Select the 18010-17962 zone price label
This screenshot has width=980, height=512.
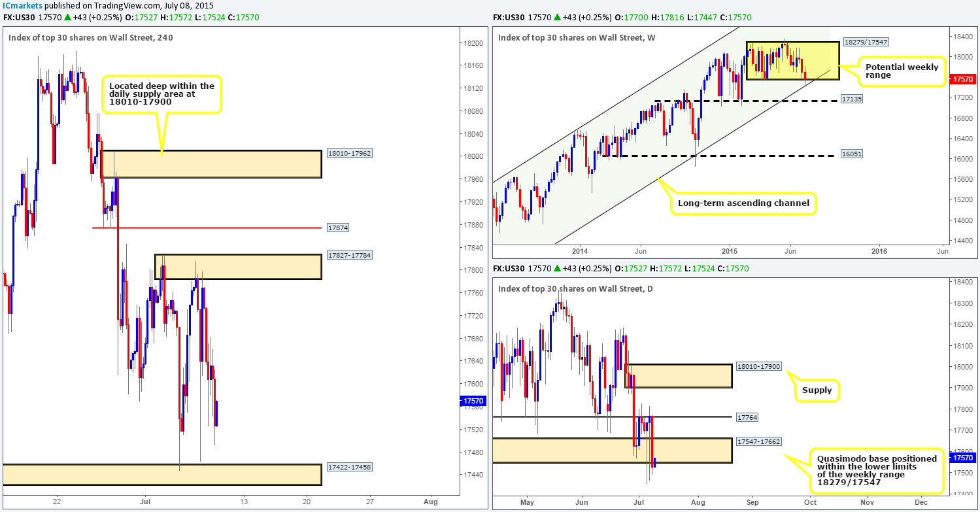(x=348, y=152)
